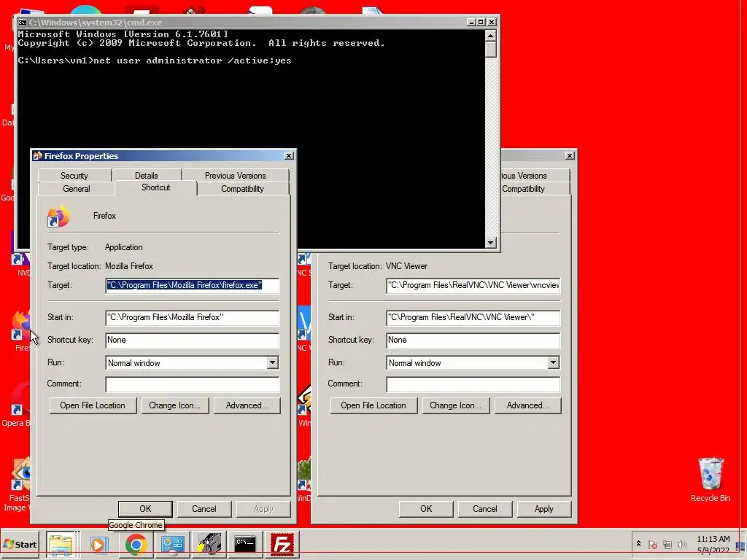Click the Firefox Properties title bar icon
The image size is (747, 560).
(x=38, y=156)
